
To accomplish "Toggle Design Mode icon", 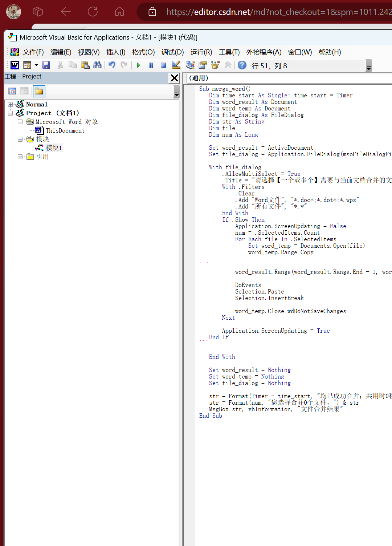I will 176,65.
